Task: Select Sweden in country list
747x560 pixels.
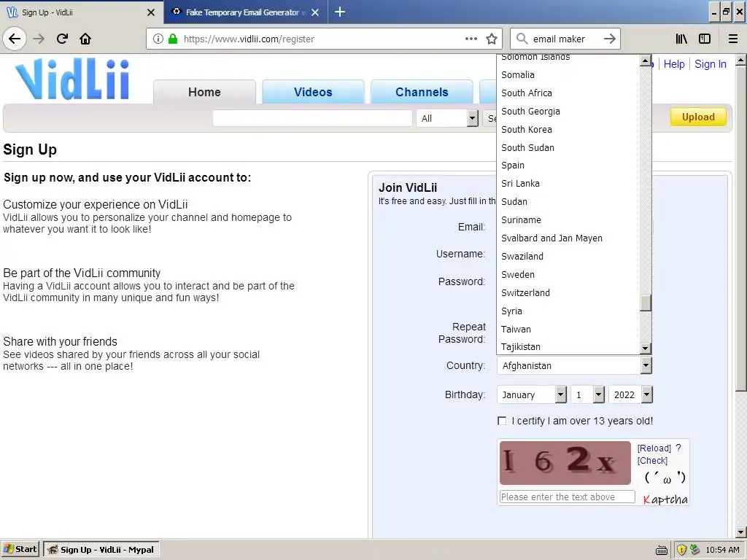Action: 568,275
